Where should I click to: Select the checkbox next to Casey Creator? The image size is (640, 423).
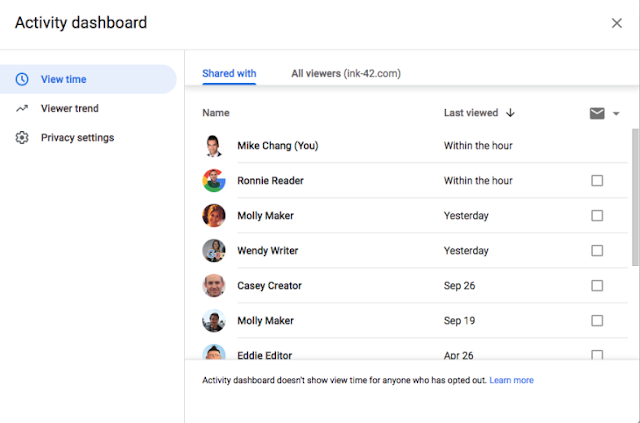point(597,286)
